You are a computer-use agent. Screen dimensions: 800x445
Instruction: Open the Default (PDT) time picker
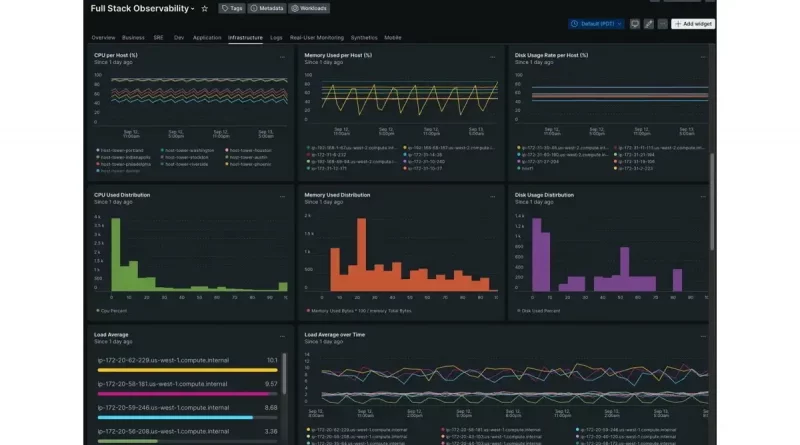coord(596,24)
